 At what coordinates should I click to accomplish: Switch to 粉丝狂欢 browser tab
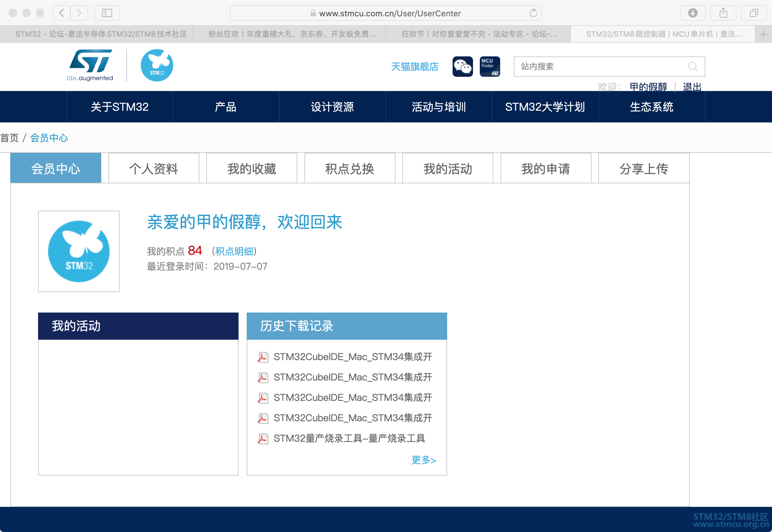tap(289, 34)
